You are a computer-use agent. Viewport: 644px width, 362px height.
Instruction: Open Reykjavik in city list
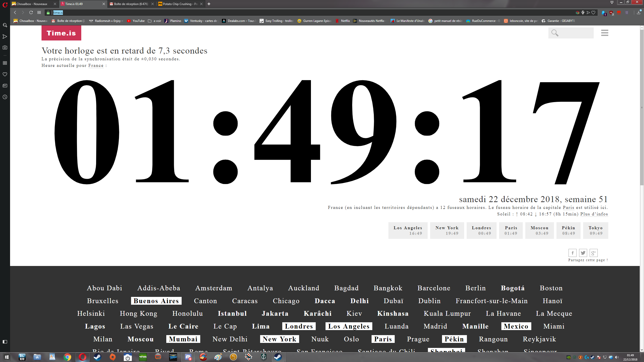pos(539,339)
